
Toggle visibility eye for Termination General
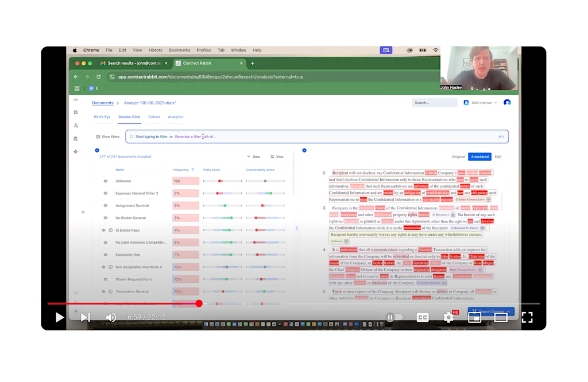coord(103,291)
